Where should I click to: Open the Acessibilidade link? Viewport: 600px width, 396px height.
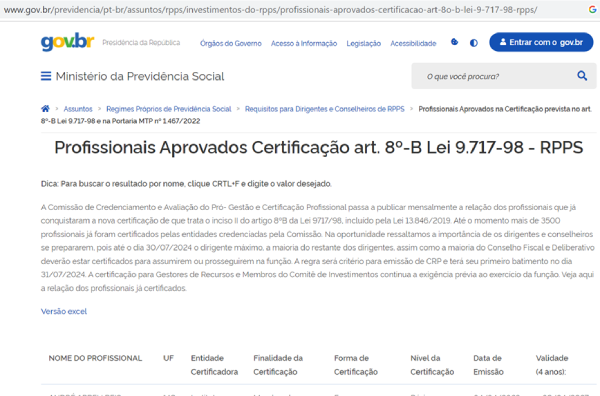413,43
